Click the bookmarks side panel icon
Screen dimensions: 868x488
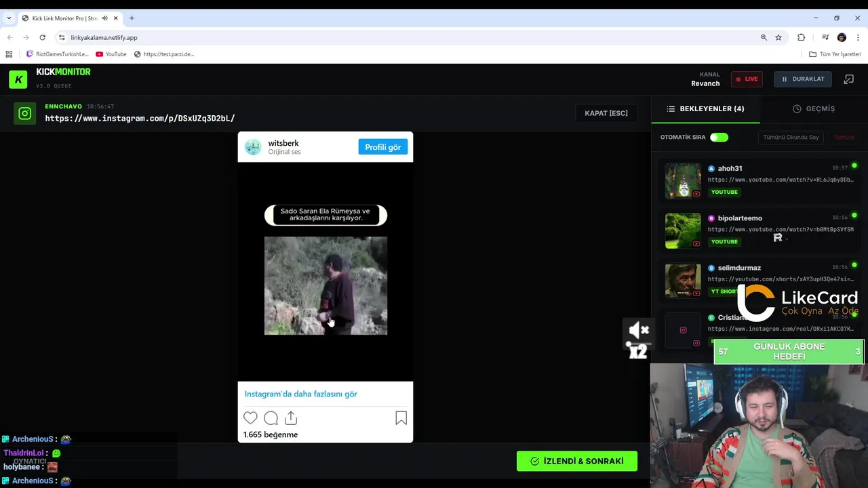(x=825, y=37)
